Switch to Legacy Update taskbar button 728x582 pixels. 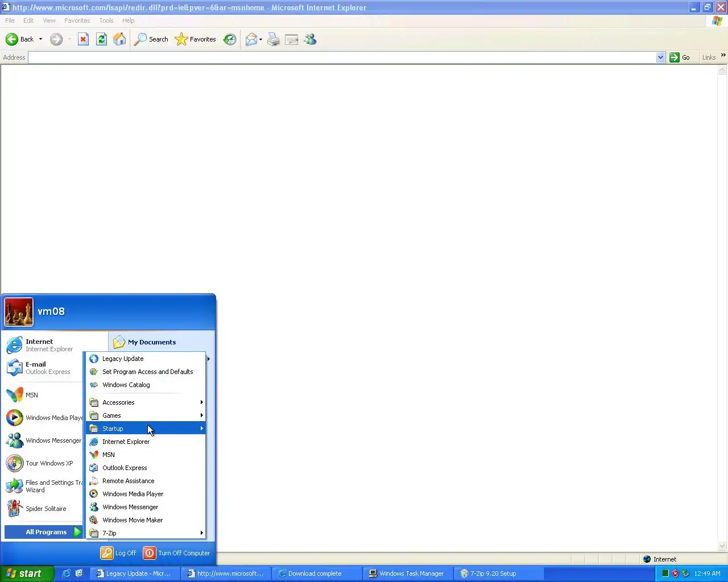(135, 573)
